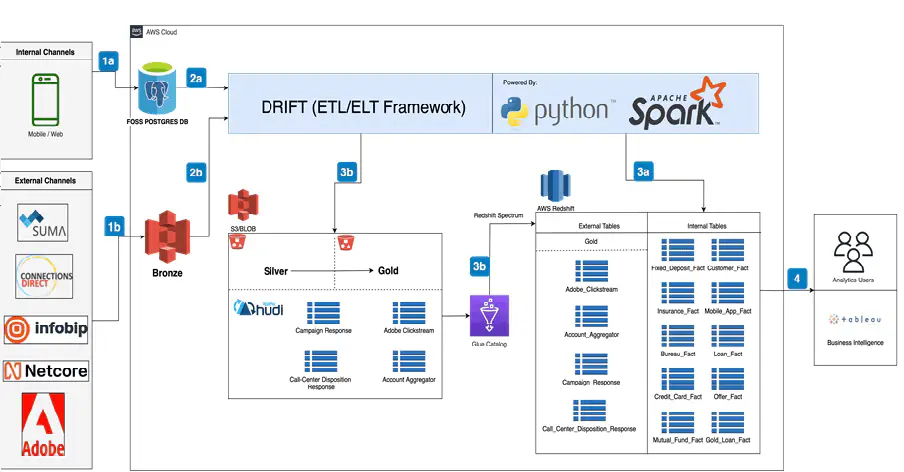The height and width of the screenshot is (472, 904).
Task: Select the Account Aggregator table icon in Hudi box
Action: click(x=409, y=361)
